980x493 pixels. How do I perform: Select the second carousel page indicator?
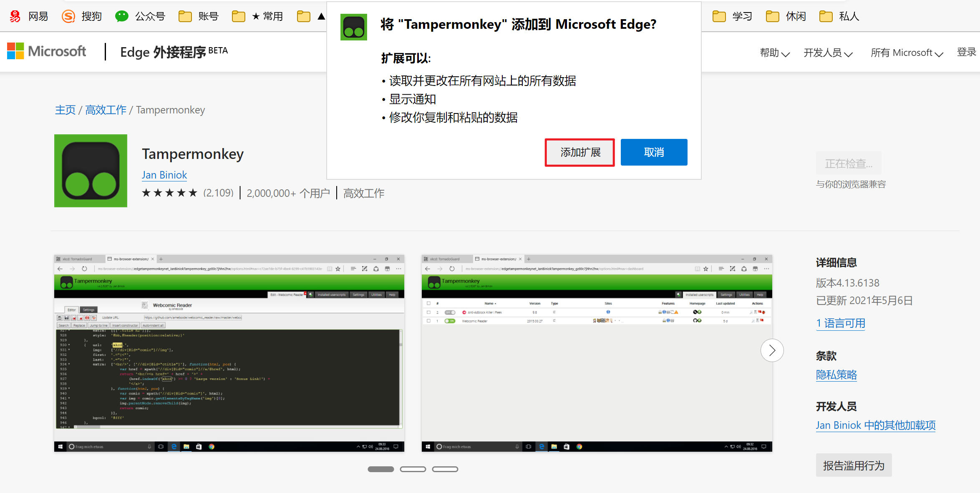click(x=413, y=469)
